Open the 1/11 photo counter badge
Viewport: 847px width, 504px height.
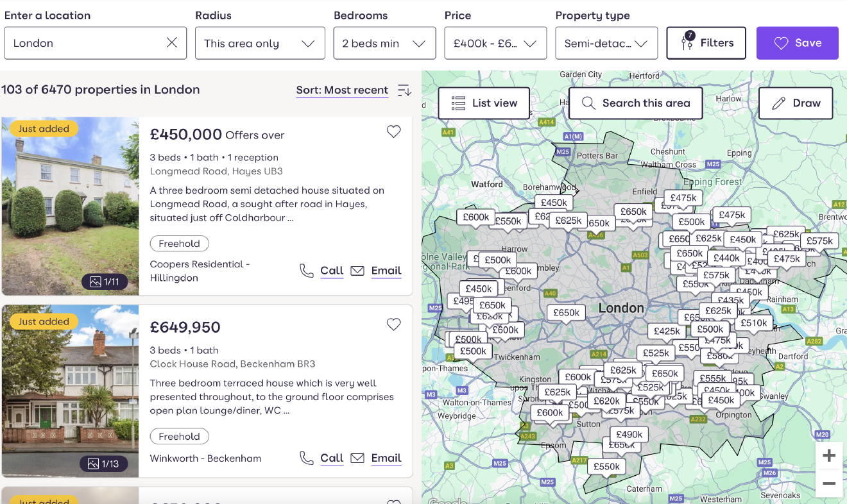[x=105, y=281]
